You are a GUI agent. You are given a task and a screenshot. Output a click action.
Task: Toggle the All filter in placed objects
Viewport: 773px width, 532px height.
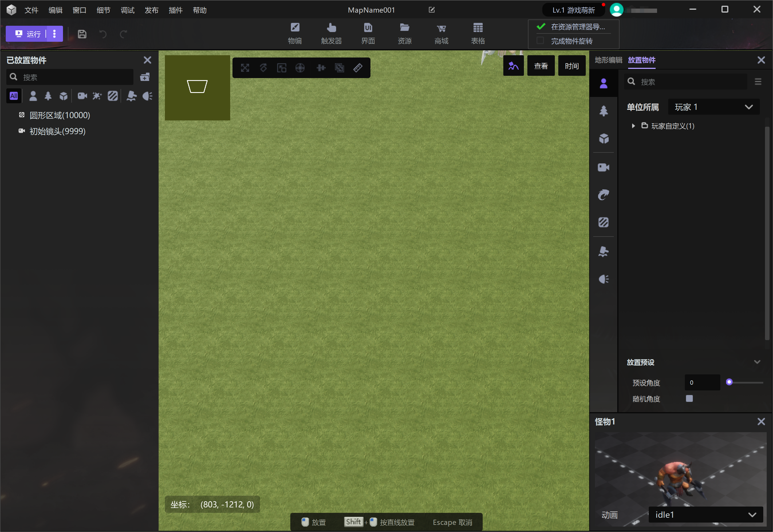[x=14, y=96]
